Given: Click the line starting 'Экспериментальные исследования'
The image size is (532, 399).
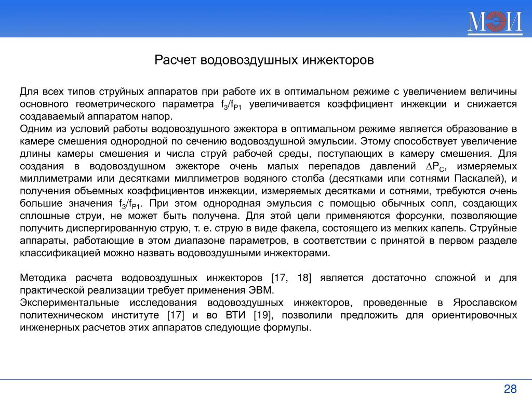Looking at the screenshot, I should pyautogui.click(x=268, y=303).
